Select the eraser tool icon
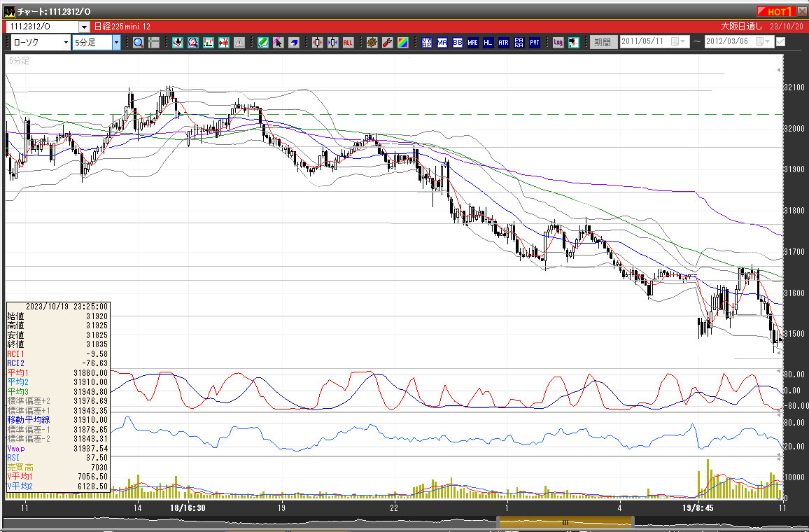Image resolution: width=809 pixels, height=532 pixels. (293, 42)
